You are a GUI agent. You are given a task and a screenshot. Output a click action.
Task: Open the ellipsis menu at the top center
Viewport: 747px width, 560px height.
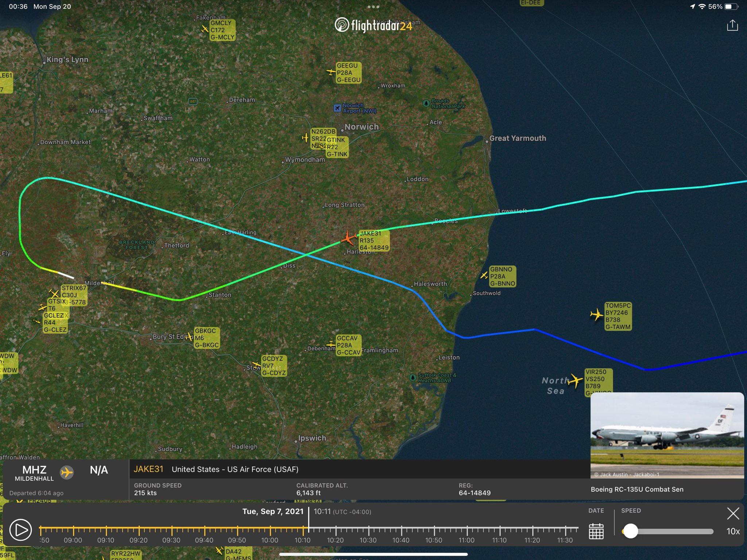[373, 7]
